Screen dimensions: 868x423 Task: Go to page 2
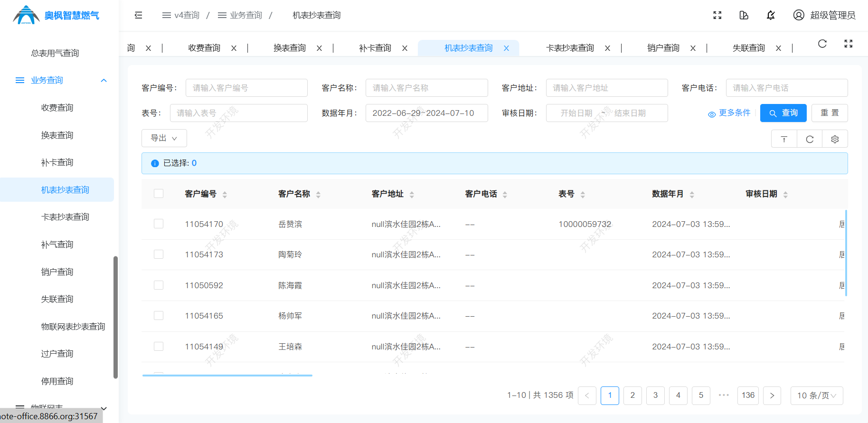pyautogui.click(x=632, y=395)
